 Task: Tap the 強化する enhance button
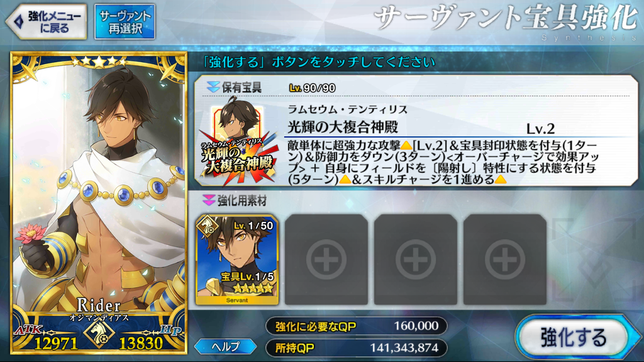click(x=574, y=337)
